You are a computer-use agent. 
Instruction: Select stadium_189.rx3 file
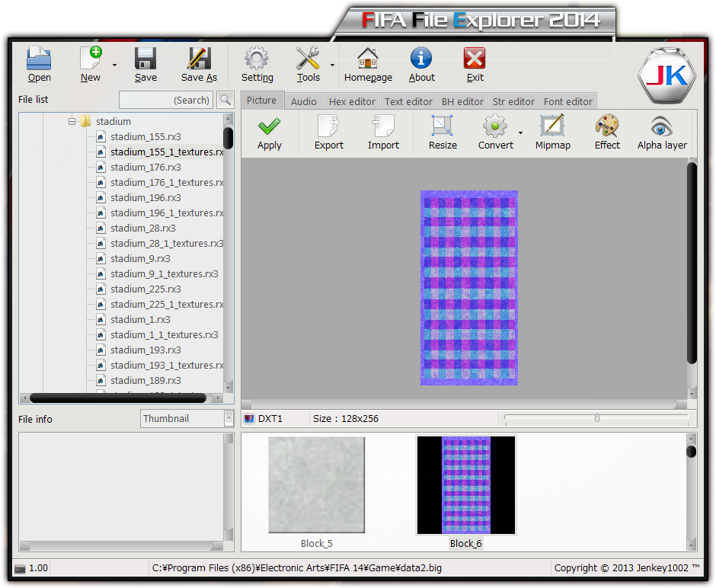tap(145, 380)
